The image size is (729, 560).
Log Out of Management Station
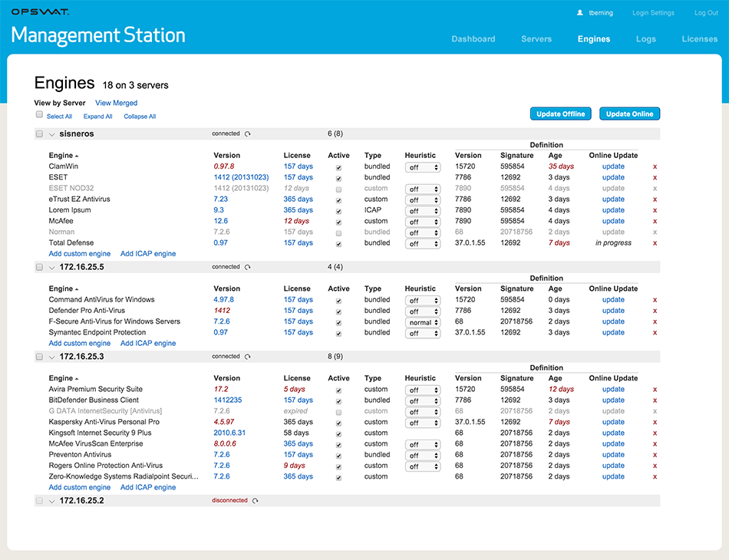point(706,13)
